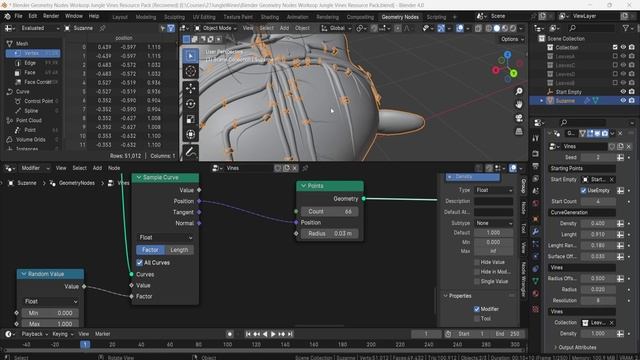Switch to the Shading workspace tab
The height and width of the screenshot is (360, 640).
point(270,17)
